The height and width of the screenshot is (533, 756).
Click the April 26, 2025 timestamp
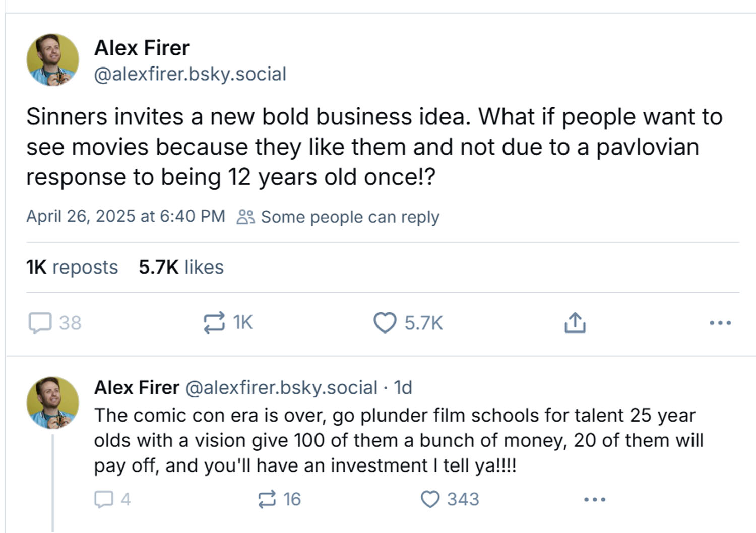(125, 216)
